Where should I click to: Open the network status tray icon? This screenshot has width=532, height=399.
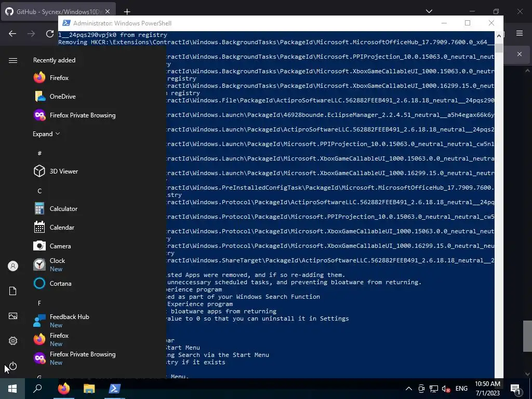(434, 389)
